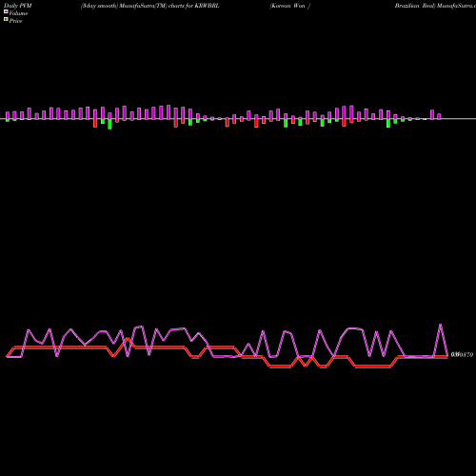
Task: Click the 'Daily PVM' title text
Action: [18, 6]
